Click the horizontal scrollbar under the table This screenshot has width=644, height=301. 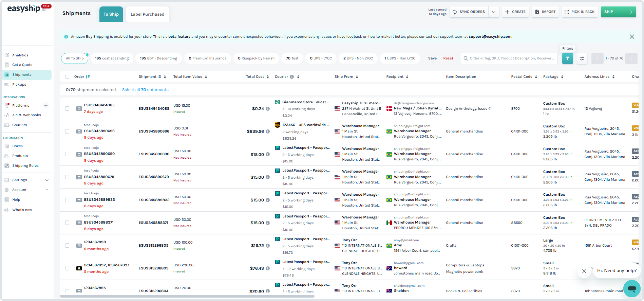click(x=187, y=296)
